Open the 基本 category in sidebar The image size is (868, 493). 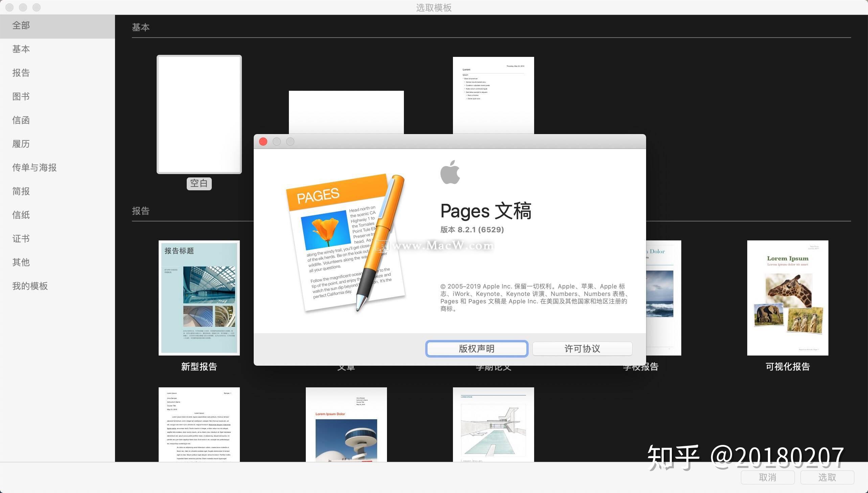point(21,49)
